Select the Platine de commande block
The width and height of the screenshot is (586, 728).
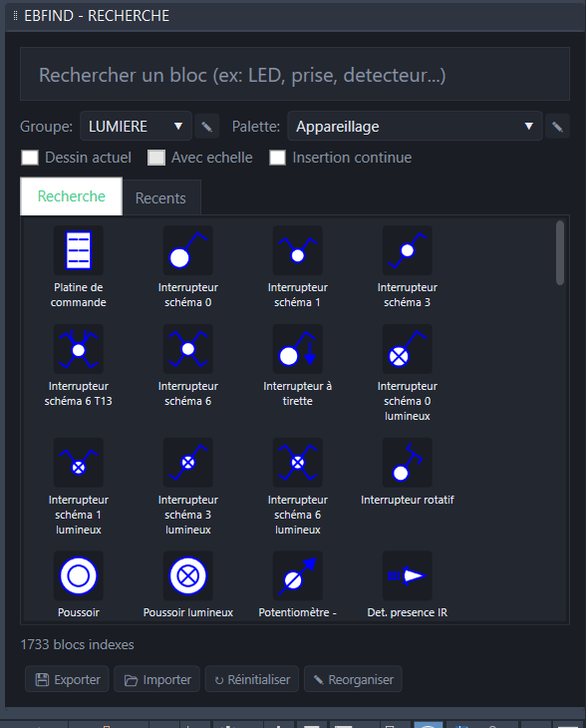click(x=78, y=250)
